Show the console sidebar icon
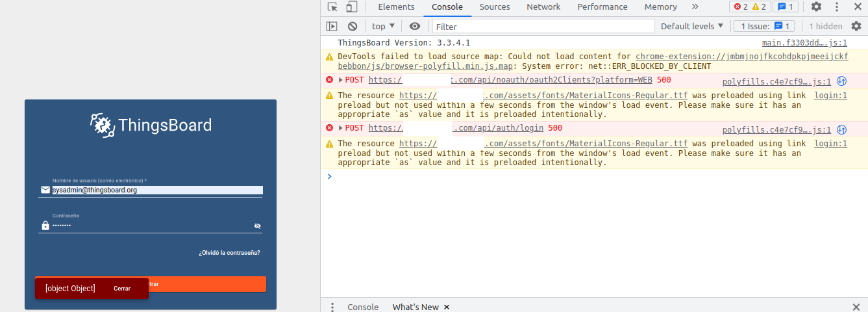 [x=332, y=26]
